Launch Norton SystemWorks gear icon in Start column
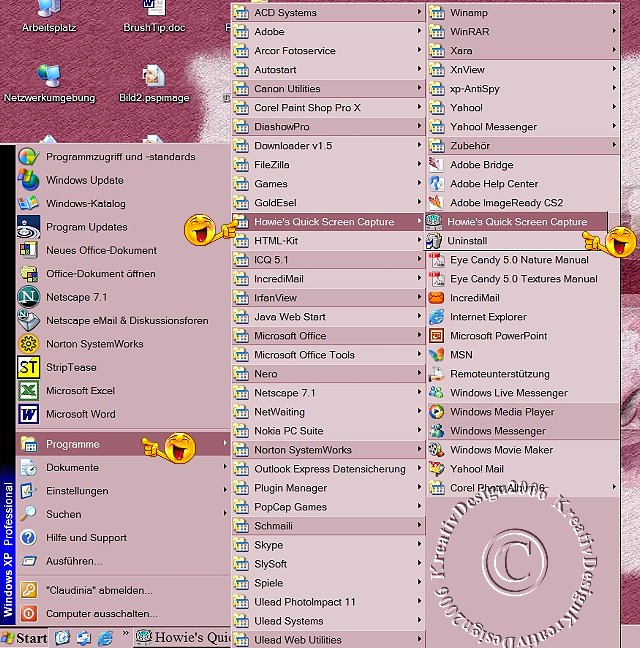 pos(28,344)
